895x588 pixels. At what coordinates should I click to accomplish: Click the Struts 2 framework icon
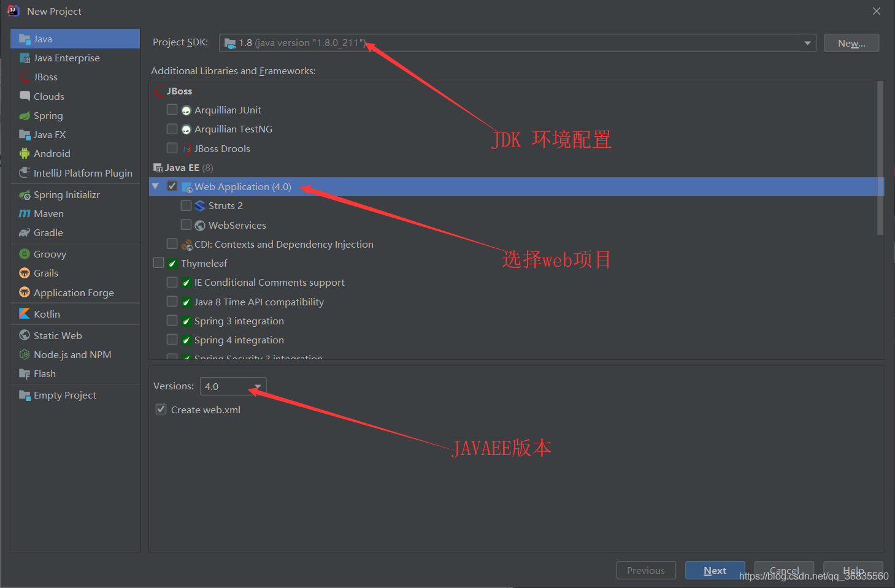point(200,205)
